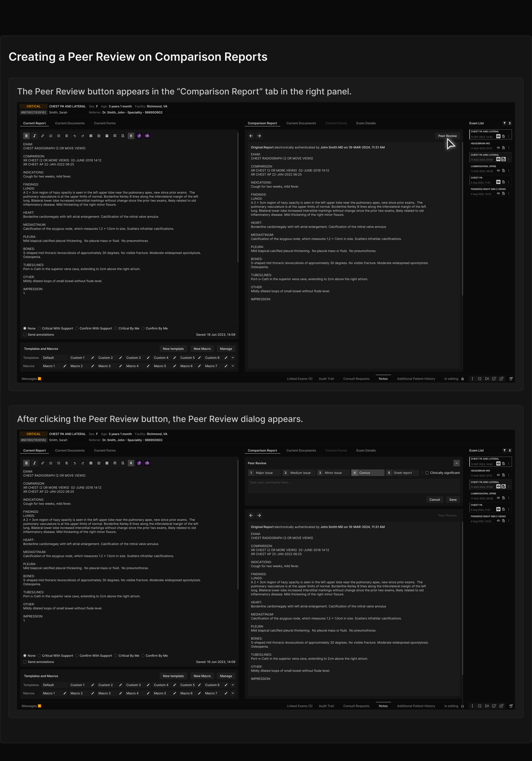Click the Manage button in the lower mockup
532x761 pixels.
(x=226, y=676)
